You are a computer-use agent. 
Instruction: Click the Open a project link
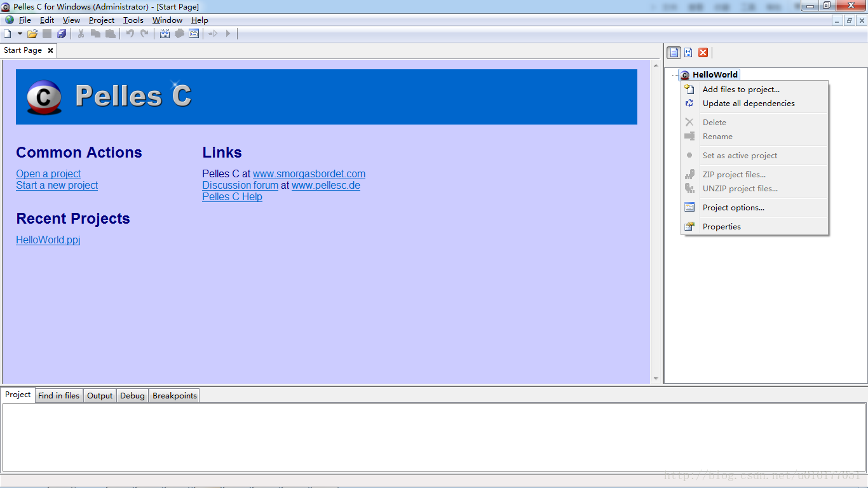click(x=48, y=173)
